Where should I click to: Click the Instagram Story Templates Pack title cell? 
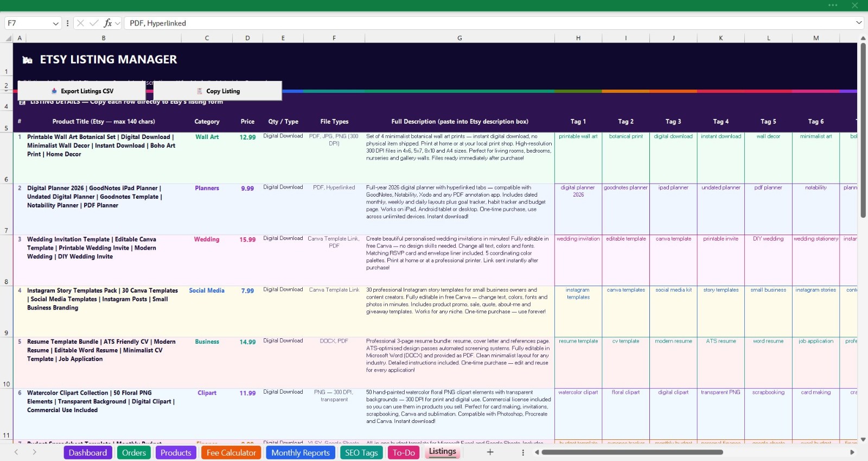point(104,311)
